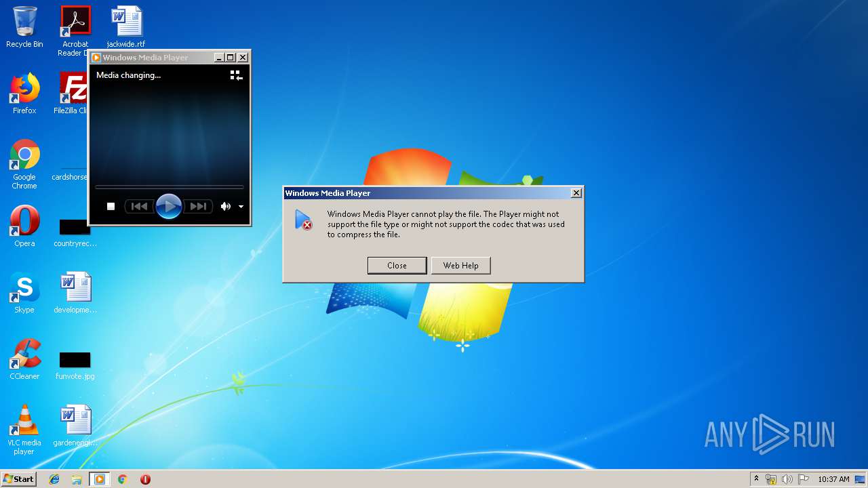Select the Opera desktop shortcut
This screenshot has height=488, width=868.
coord(24,226)
